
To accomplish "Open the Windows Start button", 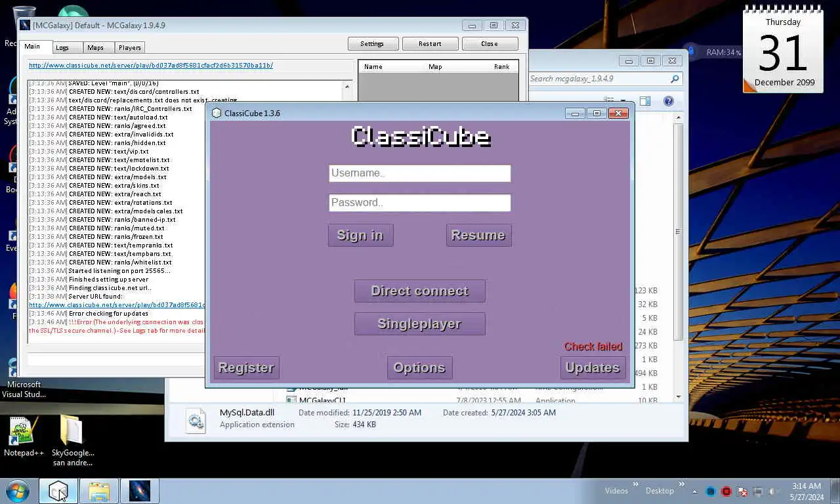I will (x=18, y=491).
